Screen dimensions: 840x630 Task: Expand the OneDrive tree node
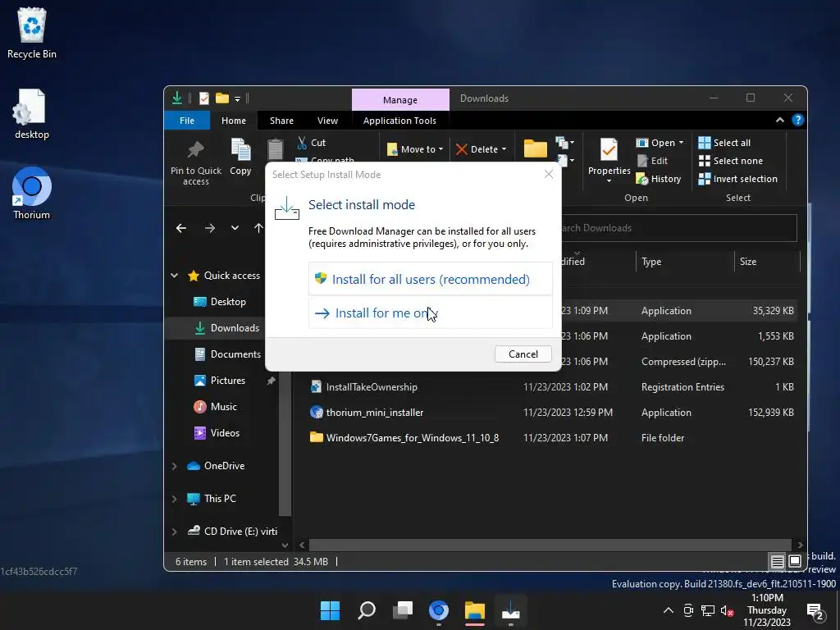pyautogui.click(x=174, y=466)
